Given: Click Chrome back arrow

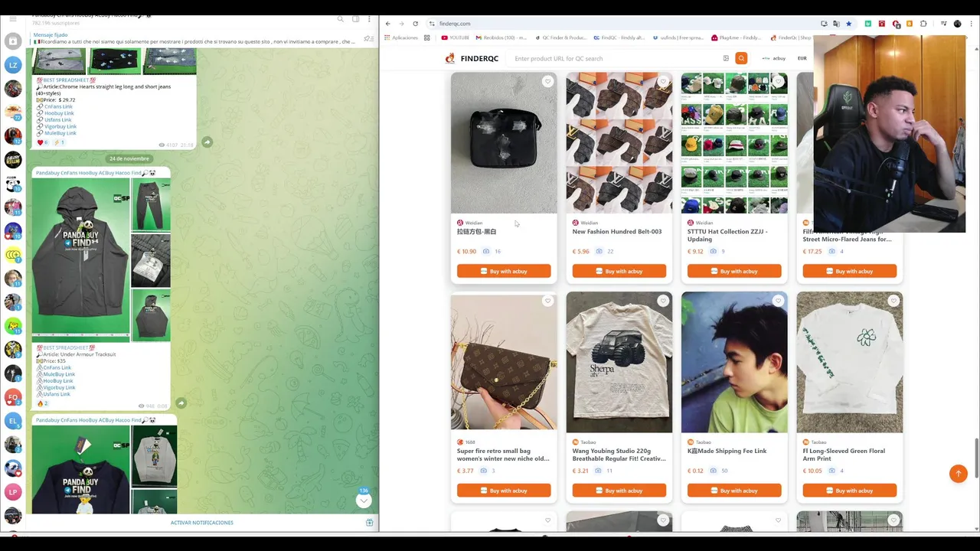Looking at the screenshot, I should 388,24.
